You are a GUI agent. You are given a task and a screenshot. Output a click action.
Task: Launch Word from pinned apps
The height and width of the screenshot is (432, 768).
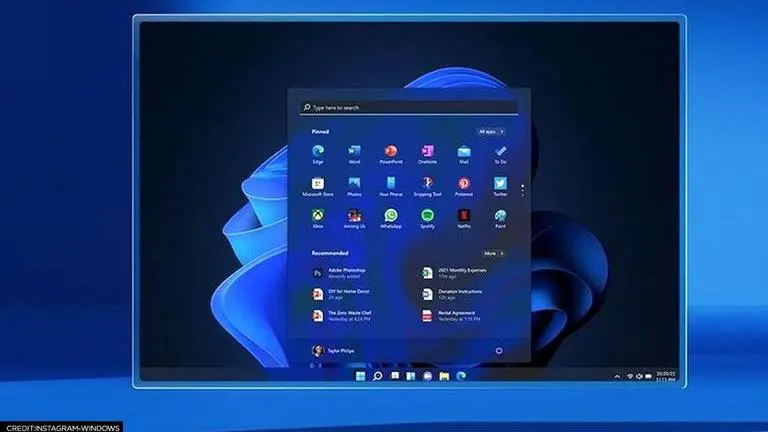point(354,154)
